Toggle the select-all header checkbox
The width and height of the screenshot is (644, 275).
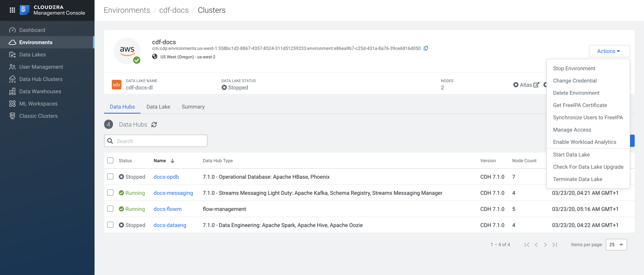coord(110,160)
